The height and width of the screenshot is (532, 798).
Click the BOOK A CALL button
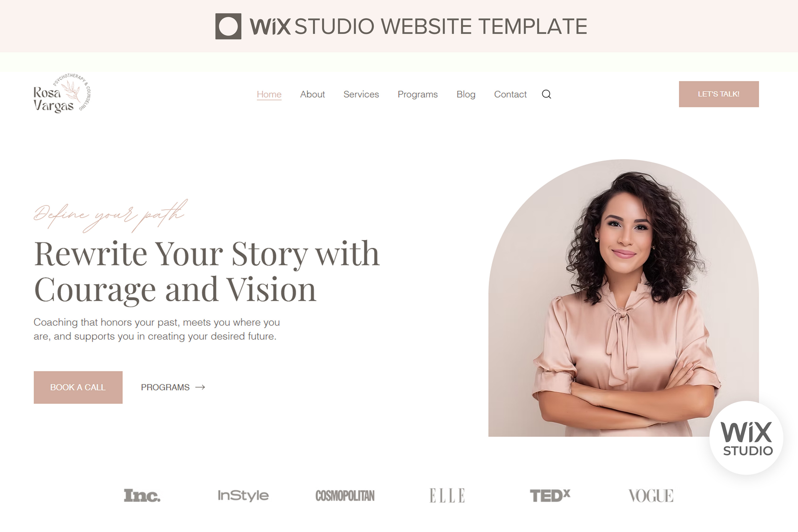(78, 387)
